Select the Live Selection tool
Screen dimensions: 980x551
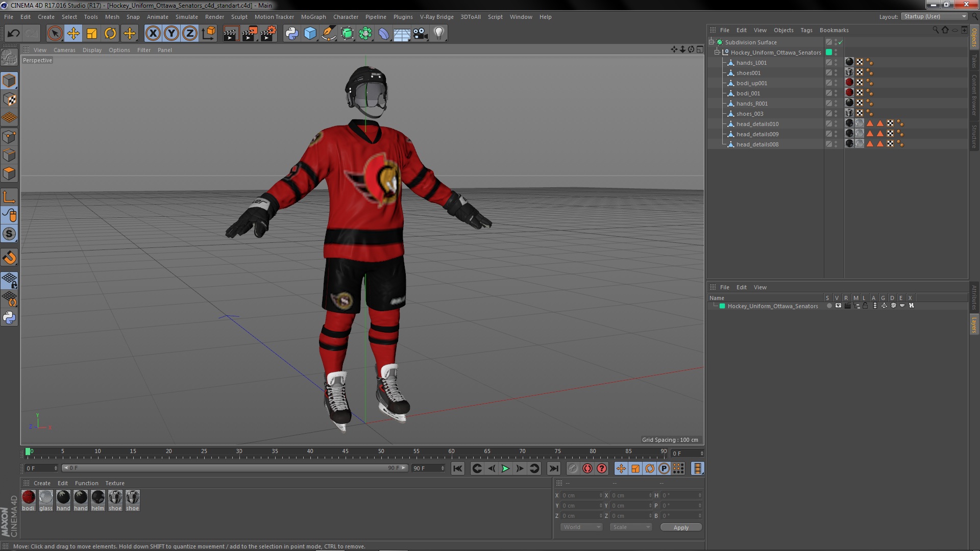tap(55, 34)
